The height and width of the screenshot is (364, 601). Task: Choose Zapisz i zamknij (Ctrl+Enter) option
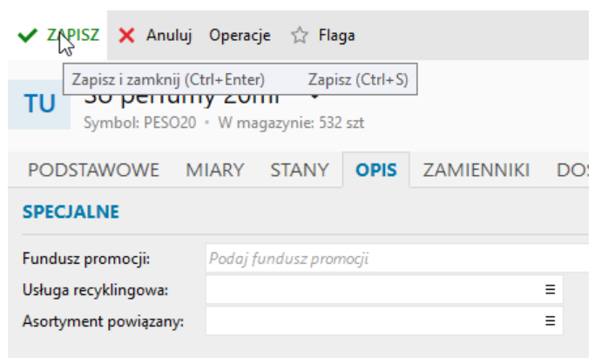168,80
